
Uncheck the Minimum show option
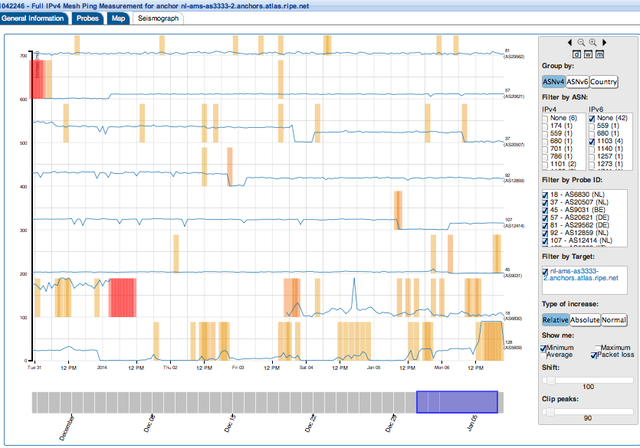(x=544, y=348)
